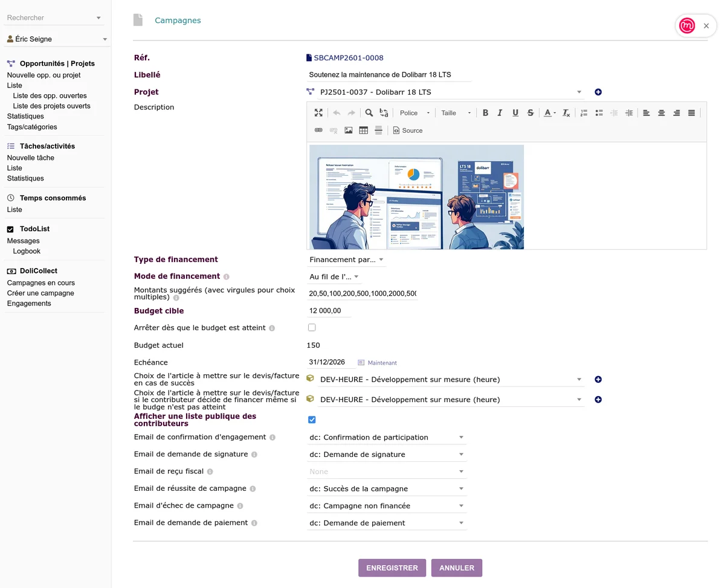Add a new project with plus icon
The height and width of the screenshot is (588, 725).
598,92
